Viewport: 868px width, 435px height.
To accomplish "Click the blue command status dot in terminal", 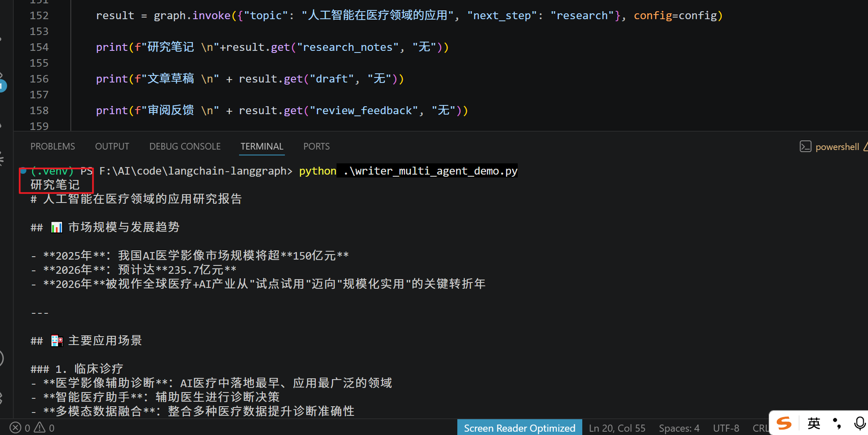I will pos(24,171).
